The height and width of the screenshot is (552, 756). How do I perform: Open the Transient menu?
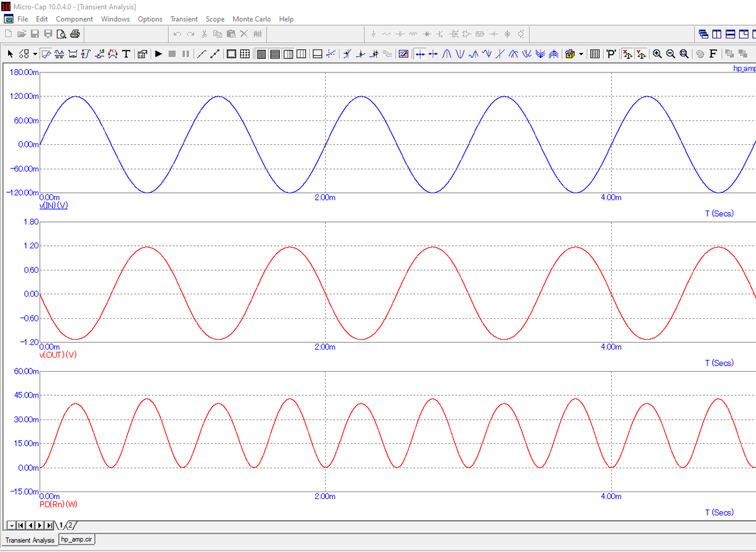pyautogui.click(x=184, y=19)
